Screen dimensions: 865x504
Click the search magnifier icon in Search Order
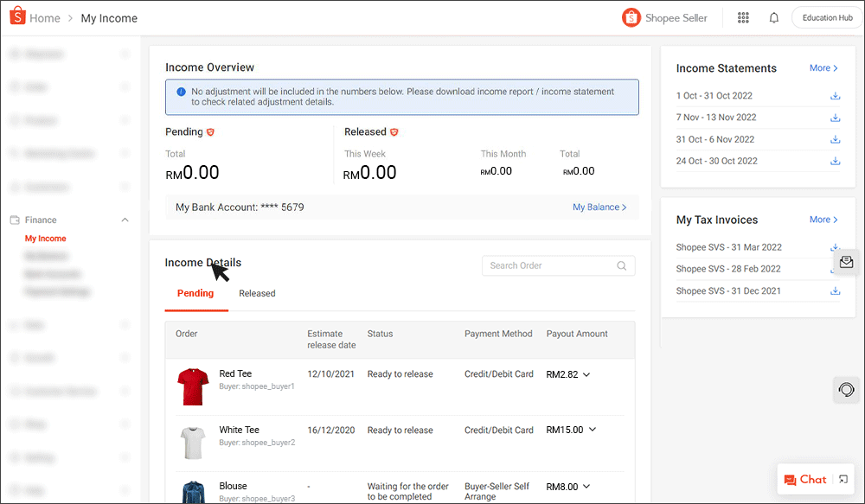pos(622,265)
